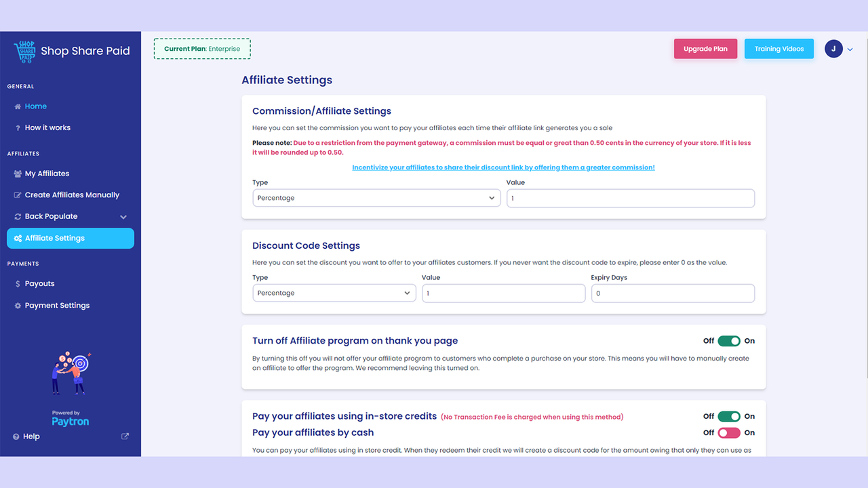Click the commission Value input field

coord(631,198)
